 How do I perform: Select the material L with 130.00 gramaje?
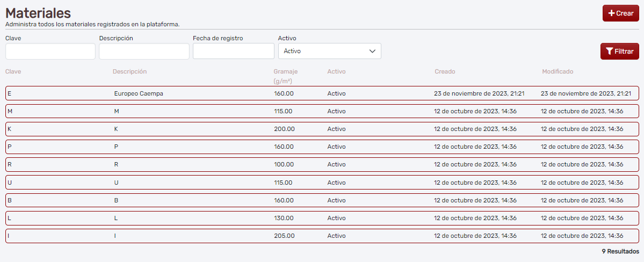[x=322, y=218]
